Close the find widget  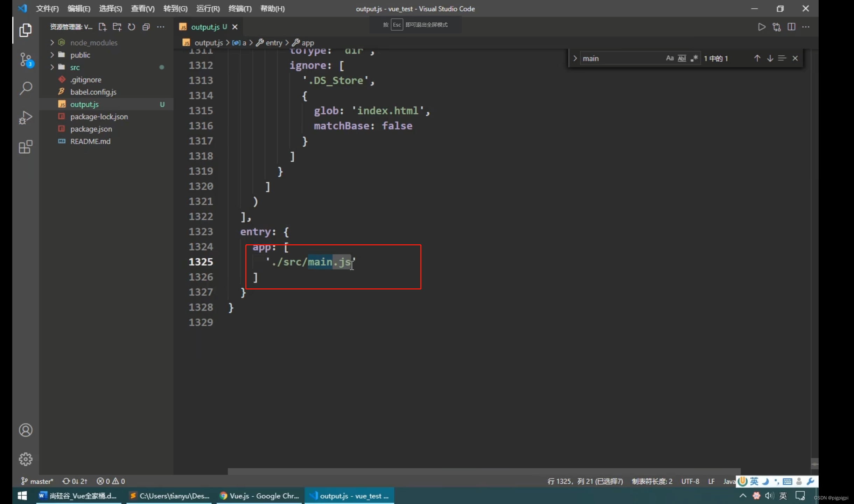[x=795, y=58]
